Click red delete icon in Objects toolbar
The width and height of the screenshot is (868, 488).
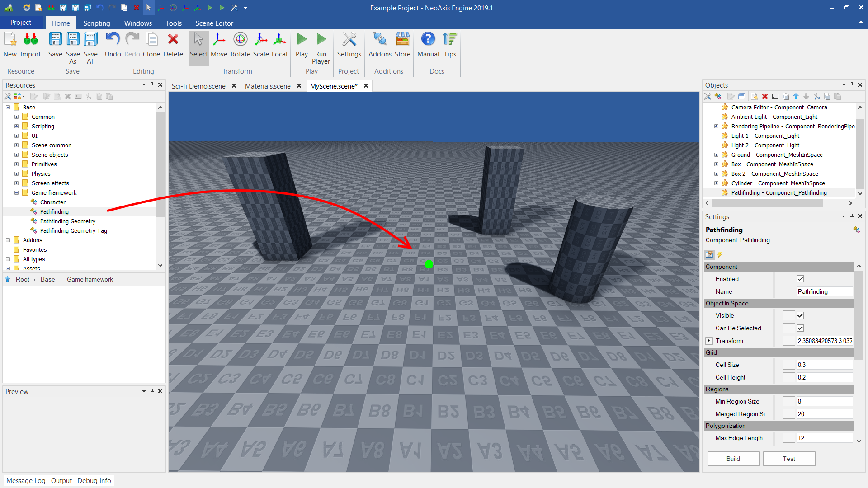tap(765, 96)
